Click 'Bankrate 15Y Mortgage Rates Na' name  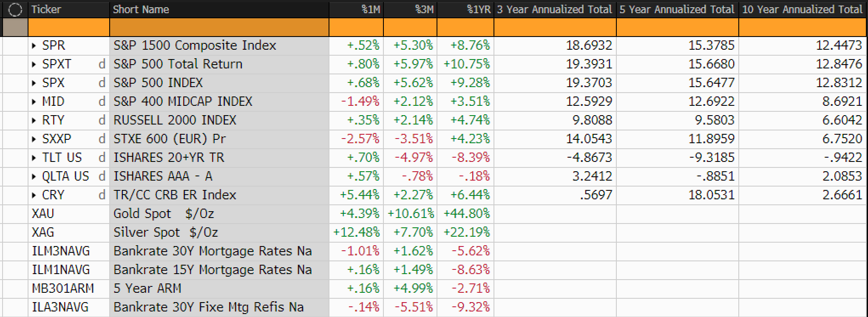(213, 270)
